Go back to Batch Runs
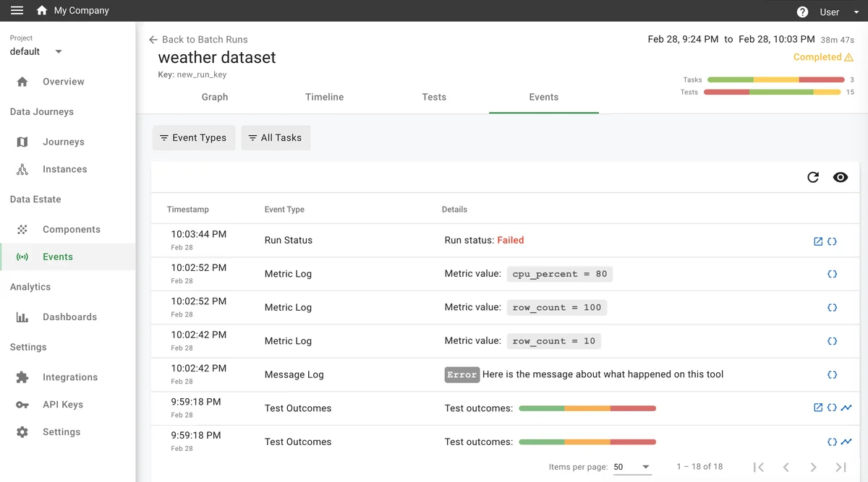This screenshot has height=482, width=868. 198,40
